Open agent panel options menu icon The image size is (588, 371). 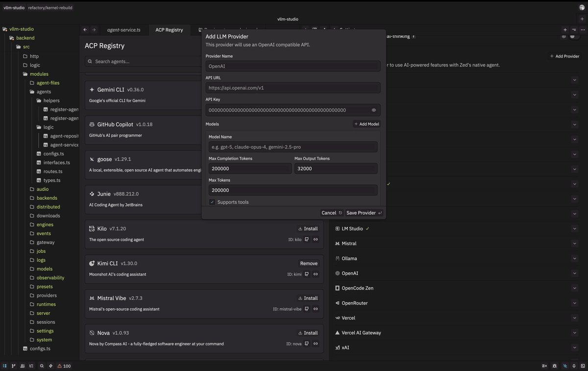click(x=574, y=30)
